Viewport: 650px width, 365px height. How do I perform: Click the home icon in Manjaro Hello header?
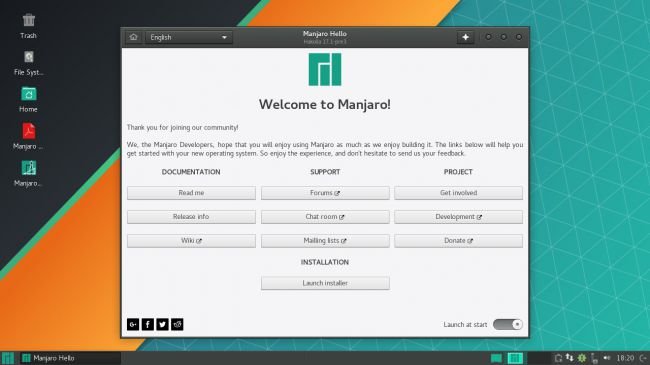pyautogui.click(x=133, y=37)
